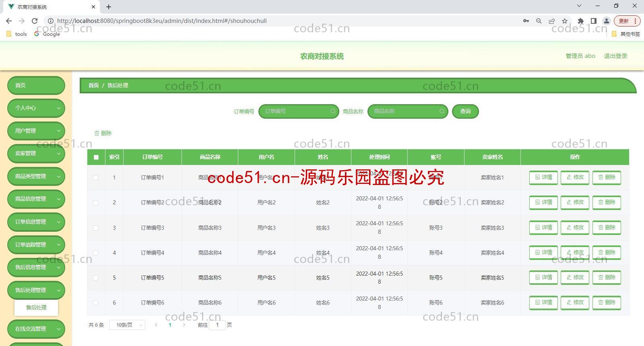Close the 农商对接系统 tab
The image size is (644, 346).
(93, 7)
